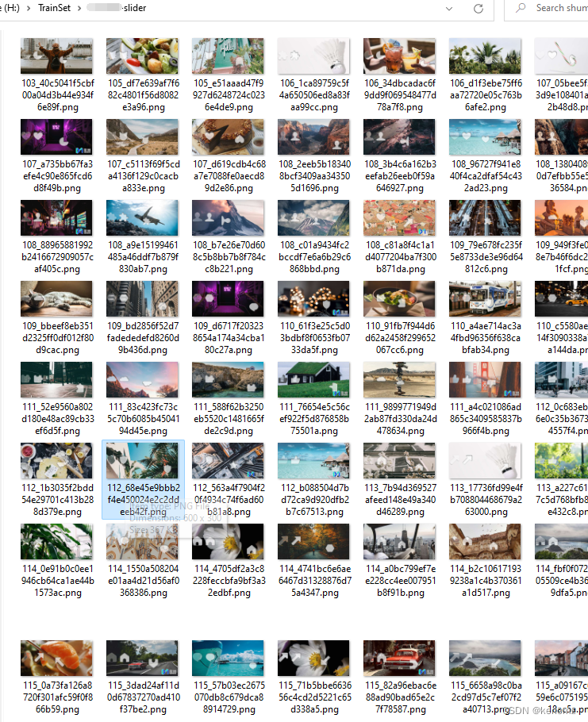Select thumbnail 115_57b03ec2675…8914729.png

click(228, 658)
